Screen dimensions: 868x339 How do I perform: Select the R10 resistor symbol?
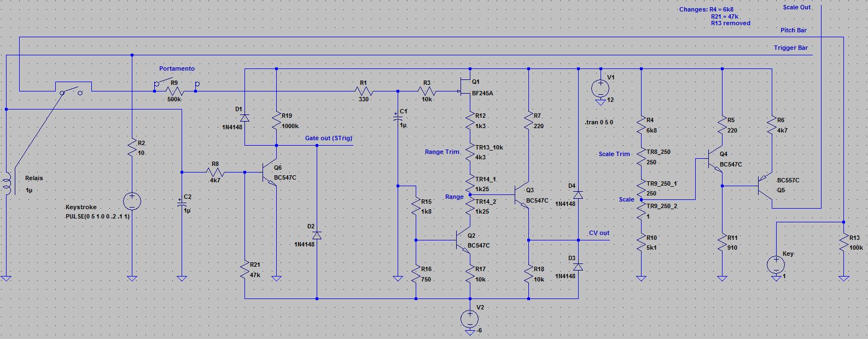coord(641,242)
